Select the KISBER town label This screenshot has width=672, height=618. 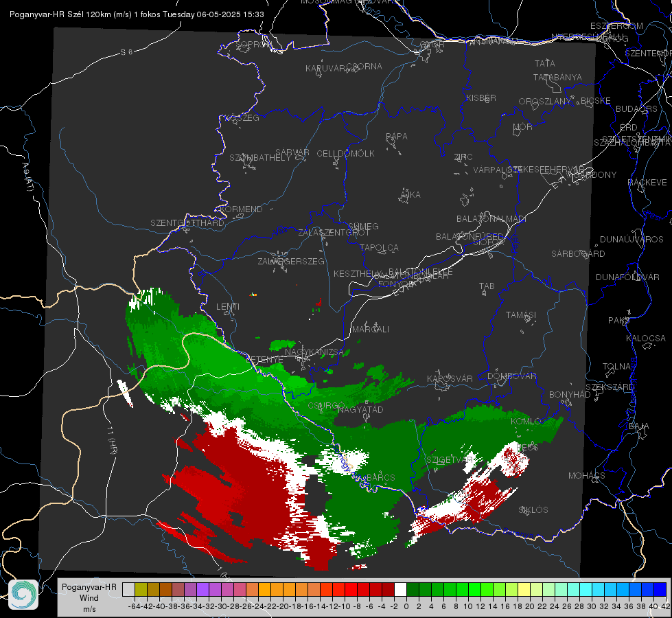click(481, 98)
